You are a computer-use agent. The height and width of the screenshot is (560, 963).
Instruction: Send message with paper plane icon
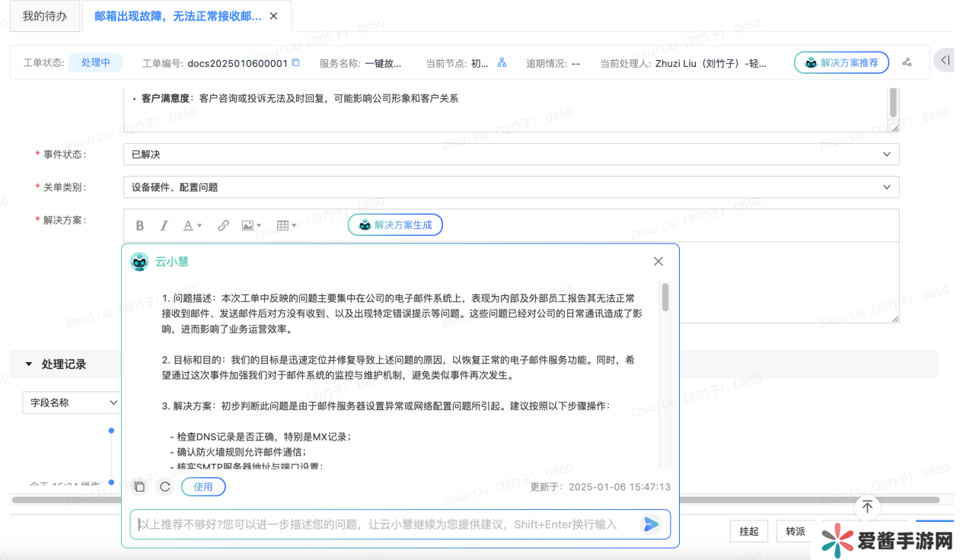(x=651, y=524)
